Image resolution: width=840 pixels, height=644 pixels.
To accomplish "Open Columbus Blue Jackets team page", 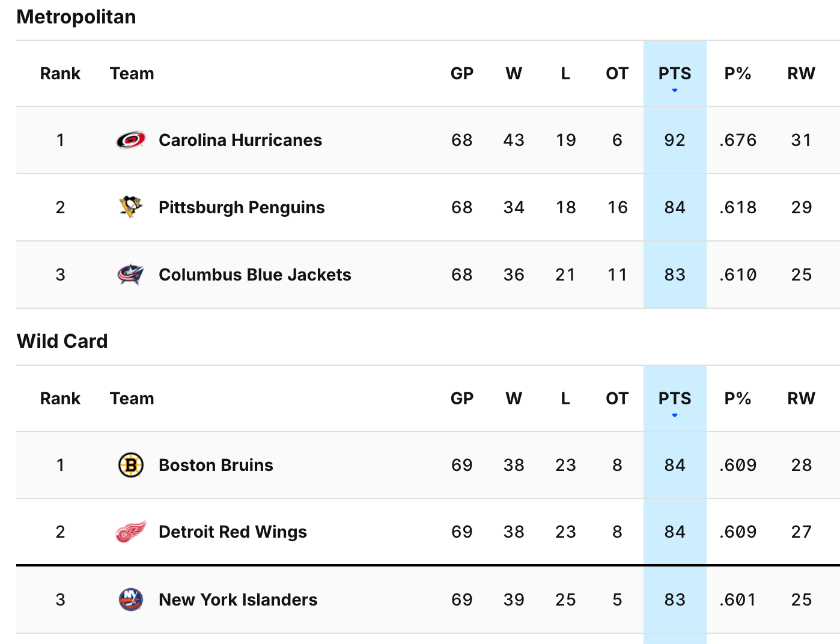I will coord(255,275).
